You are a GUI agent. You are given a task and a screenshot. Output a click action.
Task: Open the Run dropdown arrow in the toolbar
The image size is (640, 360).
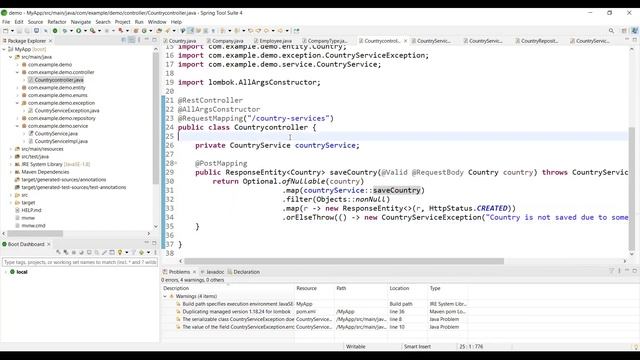click(x=85, y=31)
